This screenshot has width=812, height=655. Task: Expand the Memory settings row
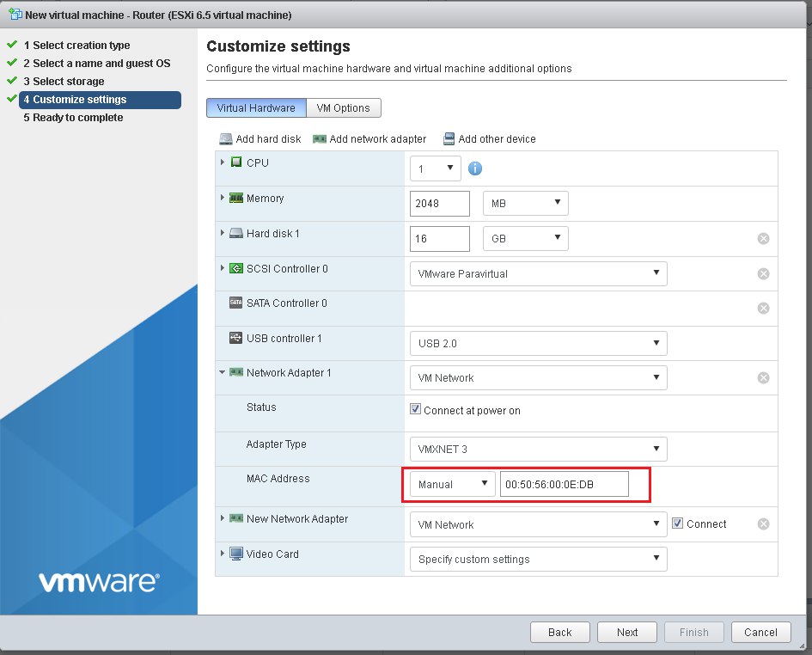tap(223, 198)
